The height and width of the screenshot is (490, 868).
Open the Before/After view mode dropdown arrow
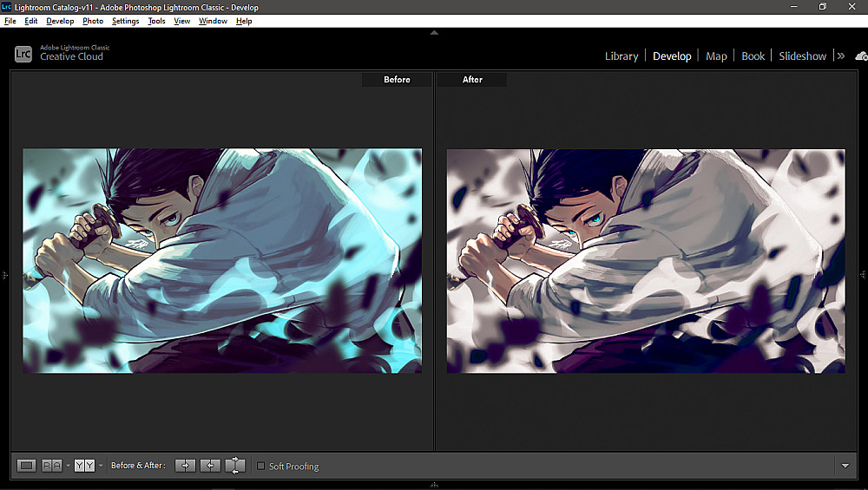tap(100, 466)
